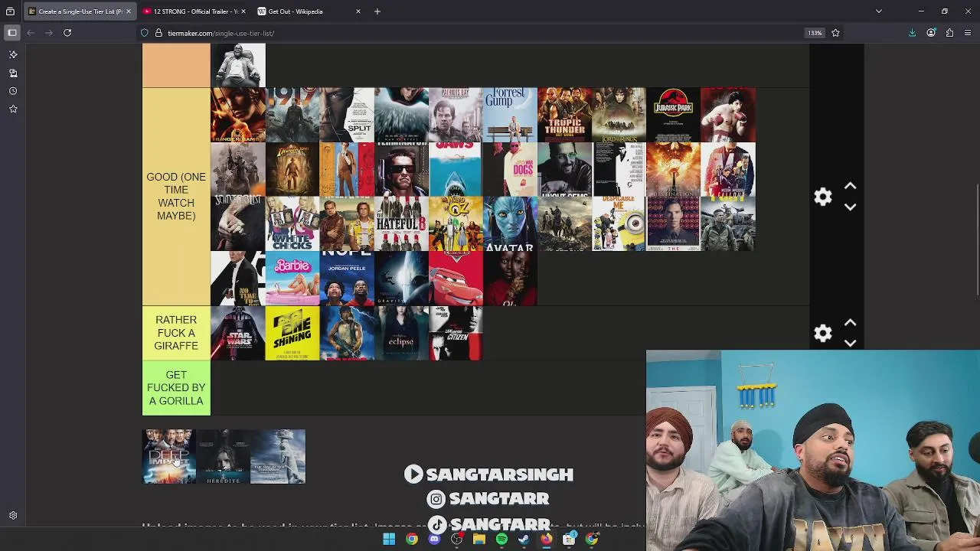This screenshot has height=551, width=980.
Task: Click the tracking protection shield icon
Action: [144, 33]
